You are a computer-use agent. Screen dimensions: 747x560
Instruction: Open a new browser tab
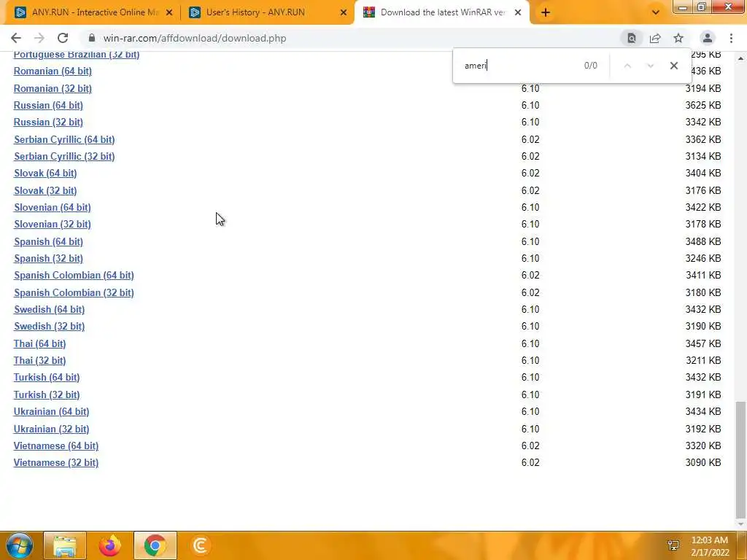click(x=546, y=12)
